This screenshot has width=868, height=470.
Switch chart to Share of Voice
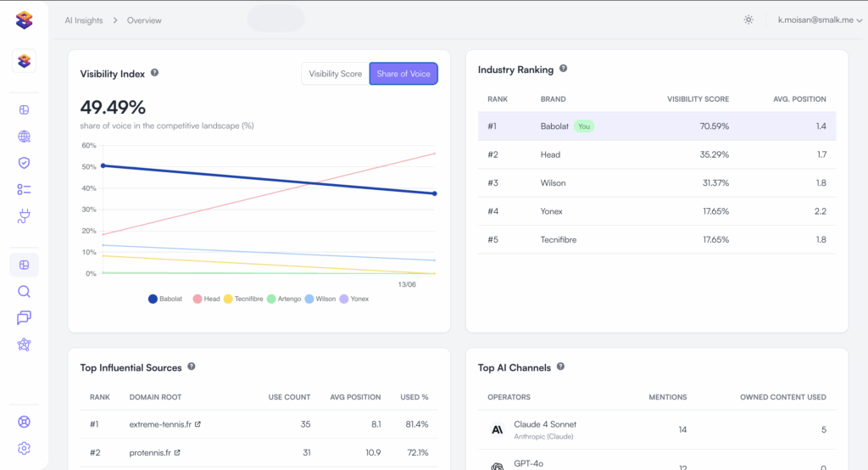point(403,74)
